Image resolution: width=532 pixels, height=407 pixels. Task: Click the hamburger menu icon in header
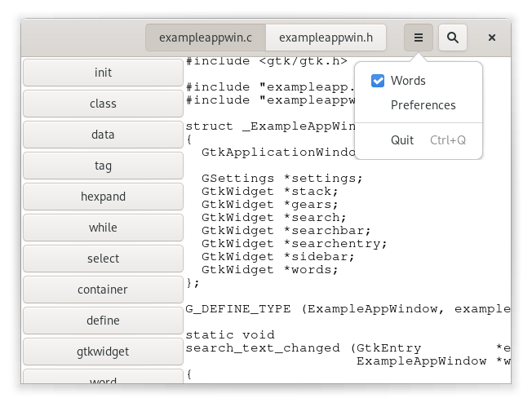(418, 38)
